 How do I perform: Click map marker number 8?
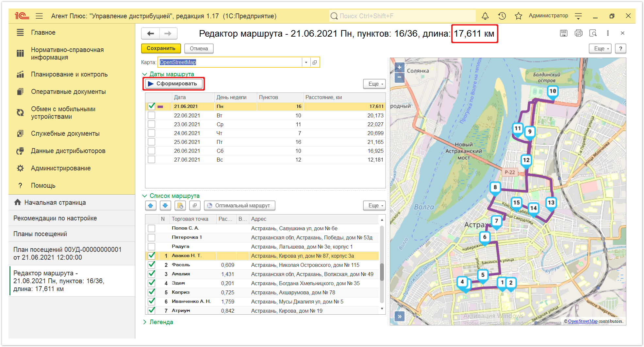495,188
